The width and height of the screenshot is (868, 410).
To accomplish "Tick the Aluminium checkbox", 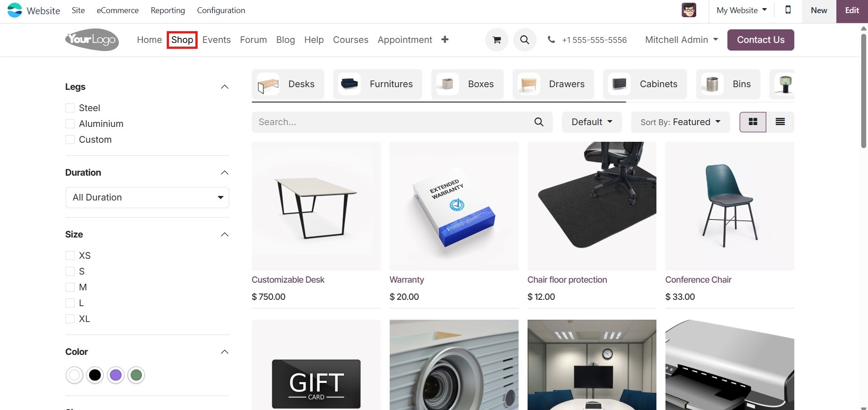I will pyautogui.click(x=70, y=124).
